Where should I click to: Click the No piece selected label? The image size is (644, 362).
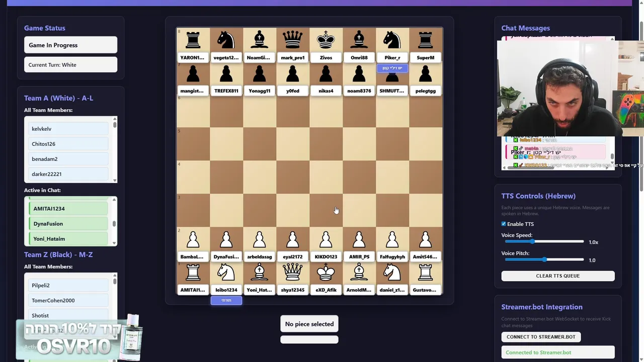coord(309,324)
